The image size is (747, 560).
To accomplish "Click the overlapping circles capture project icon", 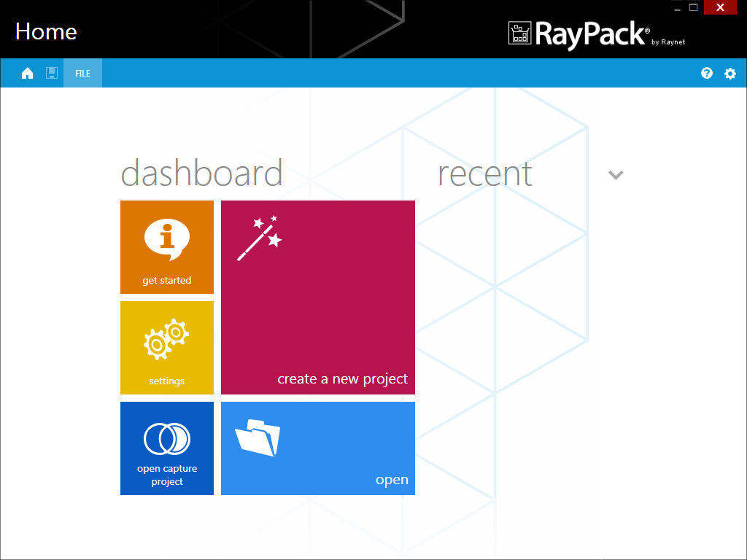I will click(166, 436).
